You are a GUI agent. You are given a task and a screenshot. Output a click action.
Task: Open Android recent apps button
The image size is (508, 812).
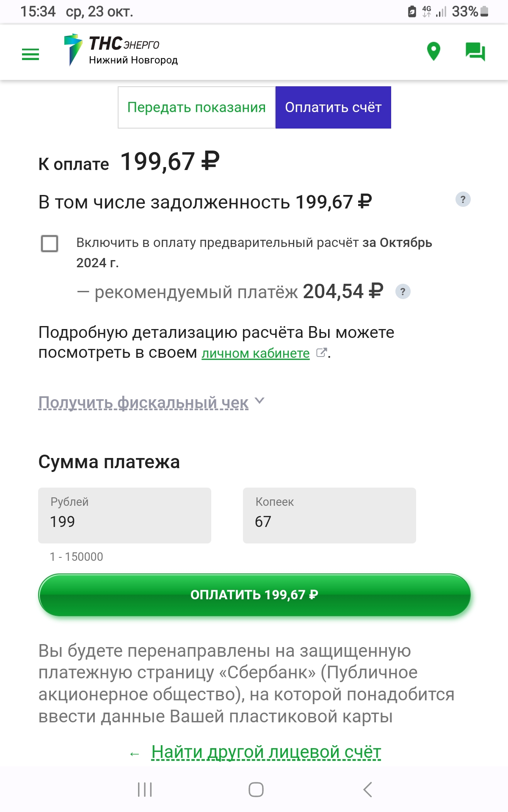tap(145, 789)
